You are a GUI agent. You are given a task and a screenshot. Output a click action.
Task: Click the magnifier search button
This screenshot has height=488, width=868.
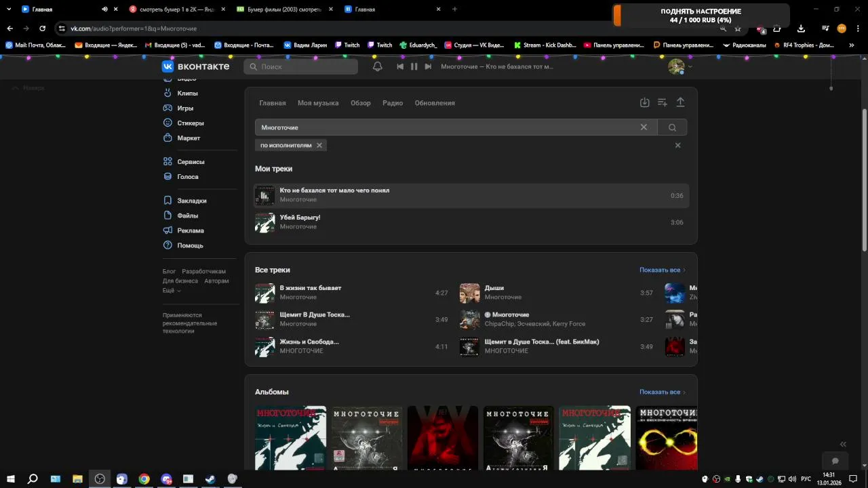(672, 127)
